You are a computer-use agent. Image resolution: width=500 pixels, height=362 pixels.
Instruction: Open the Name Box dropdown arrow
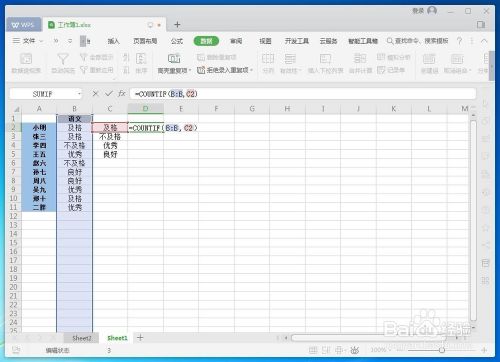(x=79, y=94)
